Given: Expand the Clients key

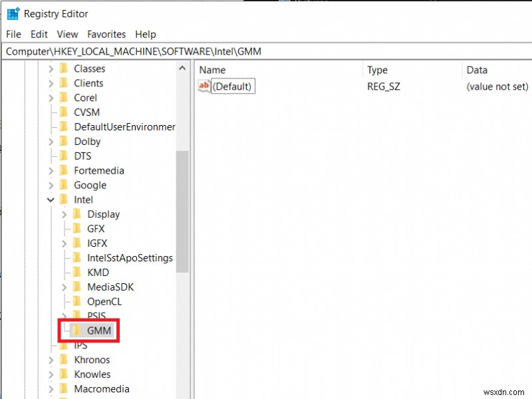Looking at the screenshot, I should (x=51, y=84).
